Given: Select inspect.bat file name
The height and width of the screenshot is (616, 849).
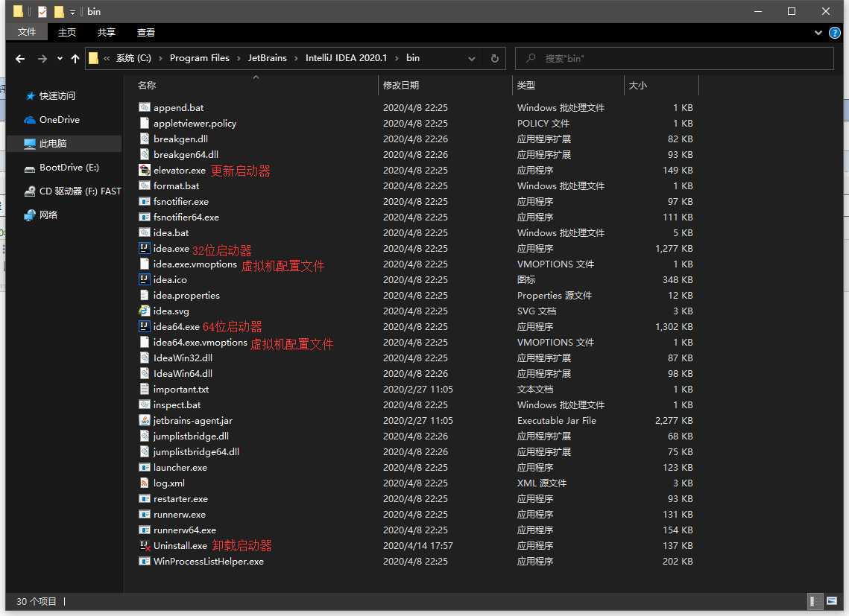Looking at the screenshot, I should coord(177,405).
